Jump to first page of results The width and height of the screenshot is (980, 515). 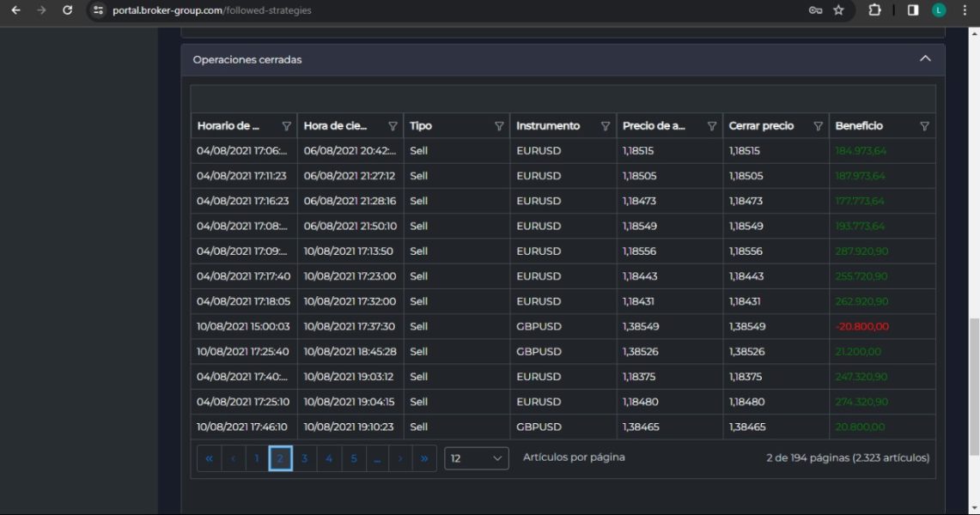point(209,458)
